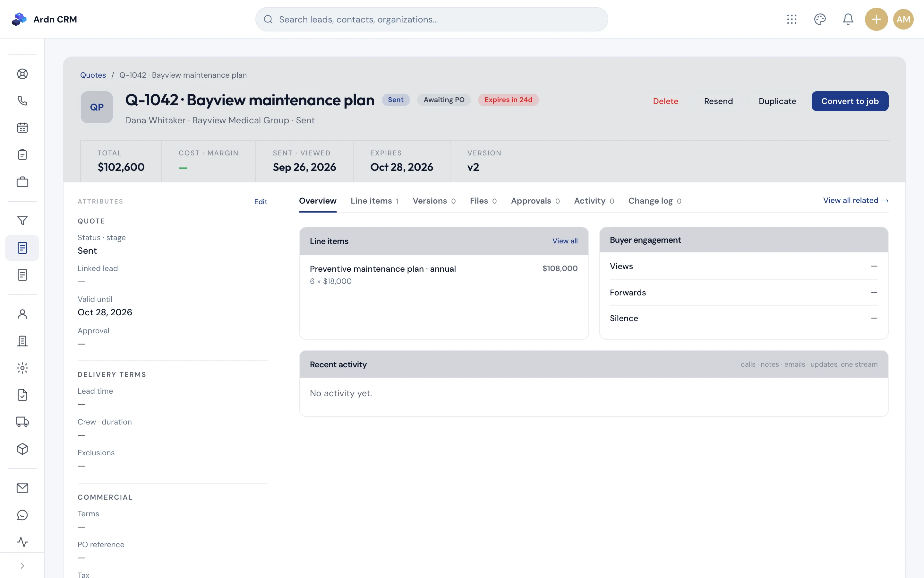Open the phone calls icon in sidebar
This screenshot has width=924, height=578.
22,101
